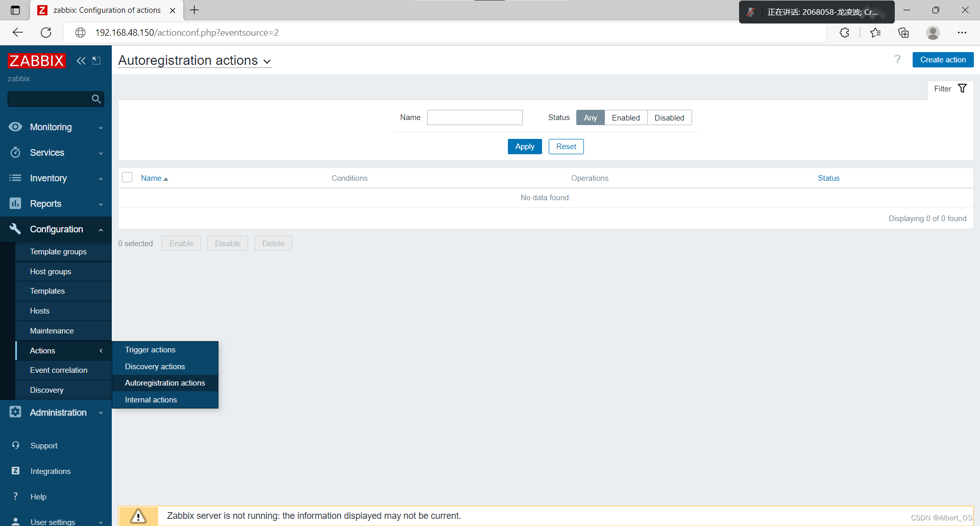The height and width of the screenshot is (526, 980).
Task: Reload the page with refresh icon
Action: point(46,33)
